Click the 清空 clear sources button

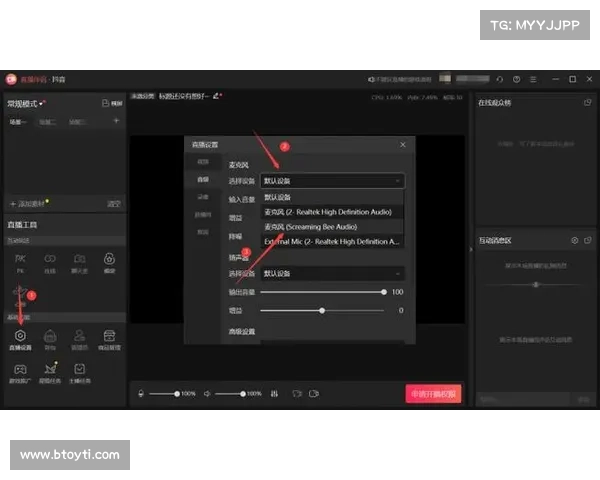coord(114,204)
